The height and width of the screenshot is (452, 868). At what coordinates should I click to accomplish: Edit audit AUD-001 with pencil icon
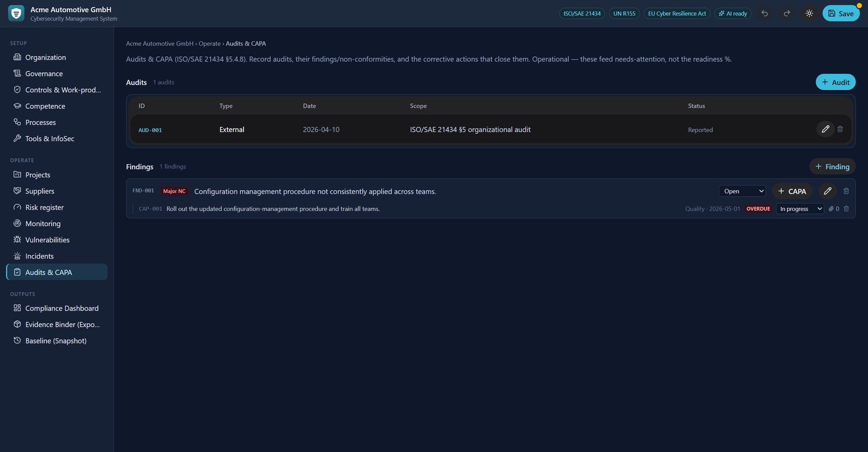825,129
